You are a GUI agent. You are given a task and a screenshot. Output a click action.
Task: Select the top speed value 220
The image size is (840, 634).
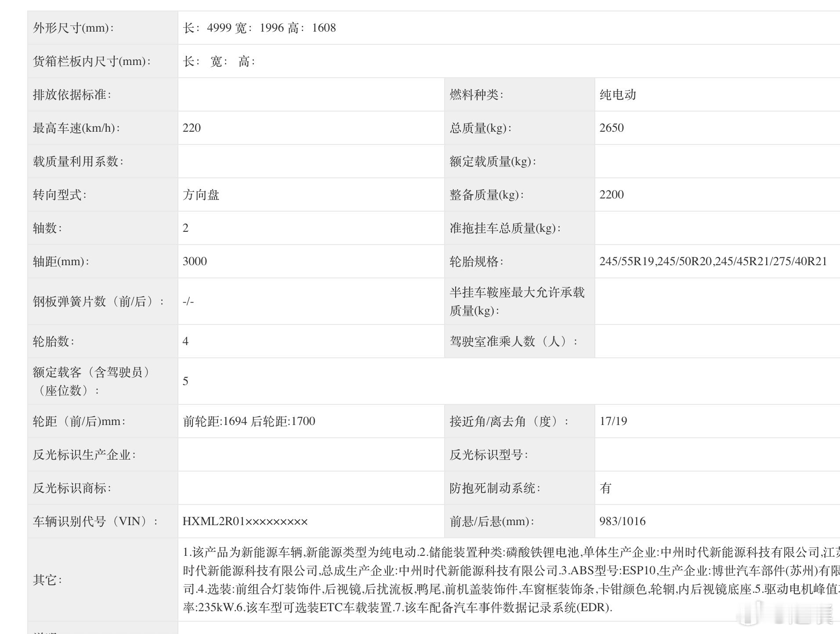192,128
